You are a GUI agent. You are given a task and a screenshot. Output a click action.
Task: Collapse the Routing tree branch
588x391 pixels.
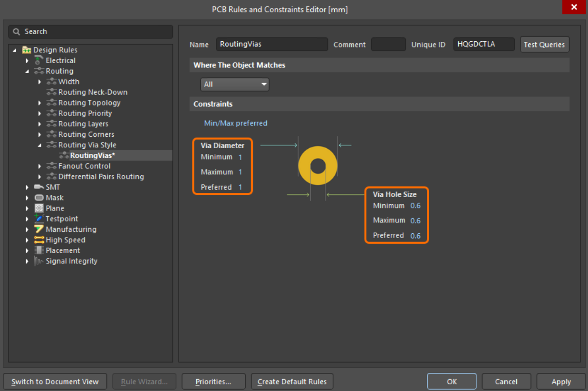coord(27,71)
